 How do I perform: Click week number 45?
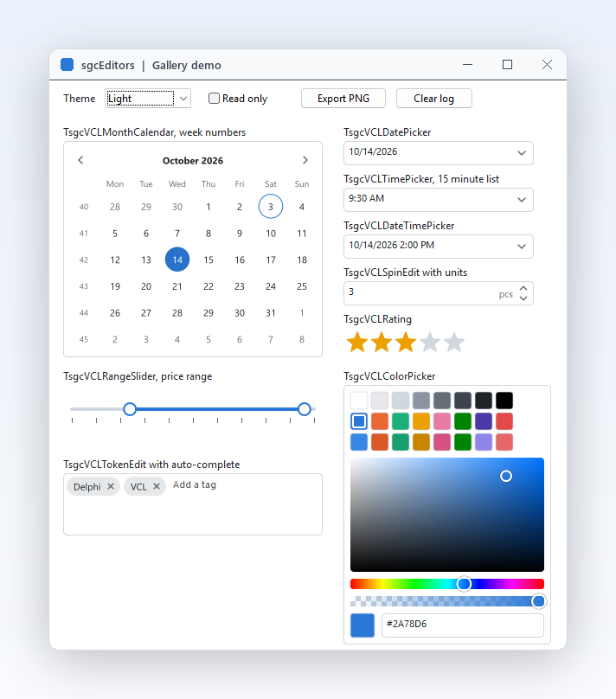coord(84,340)
